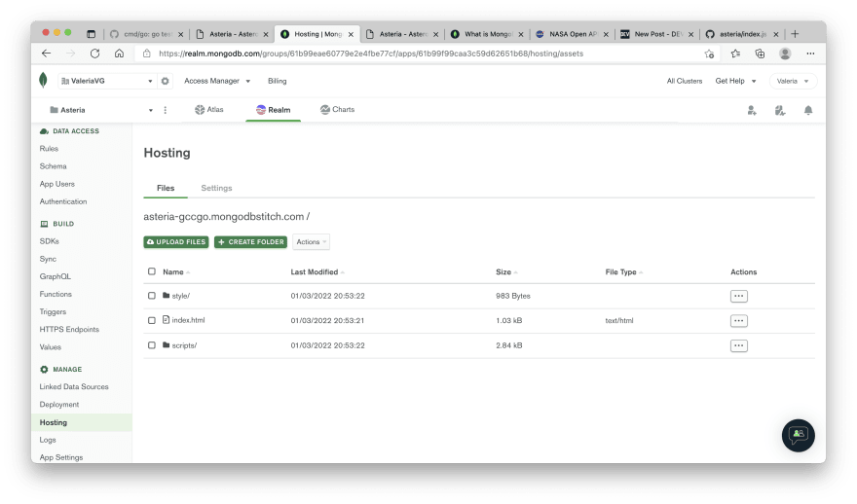The height and width of the screenshot is (504, 857).
Task: Open the Billing link
Action: point(278,81)
